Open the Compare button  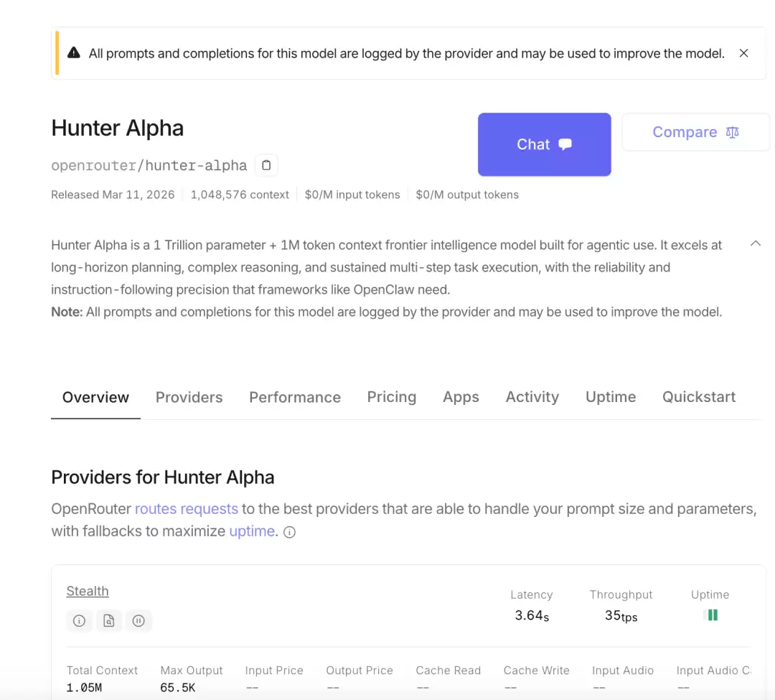695,132
